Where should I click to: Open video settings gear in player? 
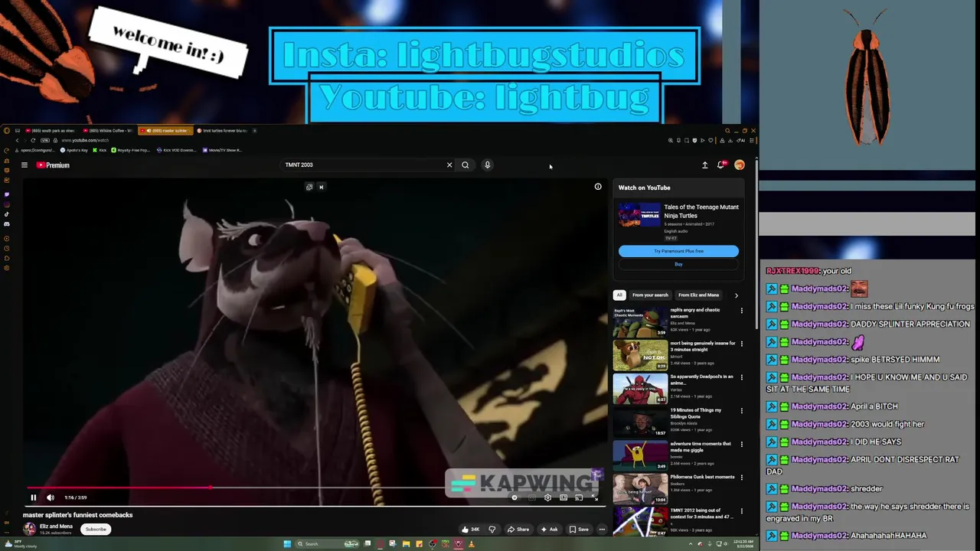point(547,497)
